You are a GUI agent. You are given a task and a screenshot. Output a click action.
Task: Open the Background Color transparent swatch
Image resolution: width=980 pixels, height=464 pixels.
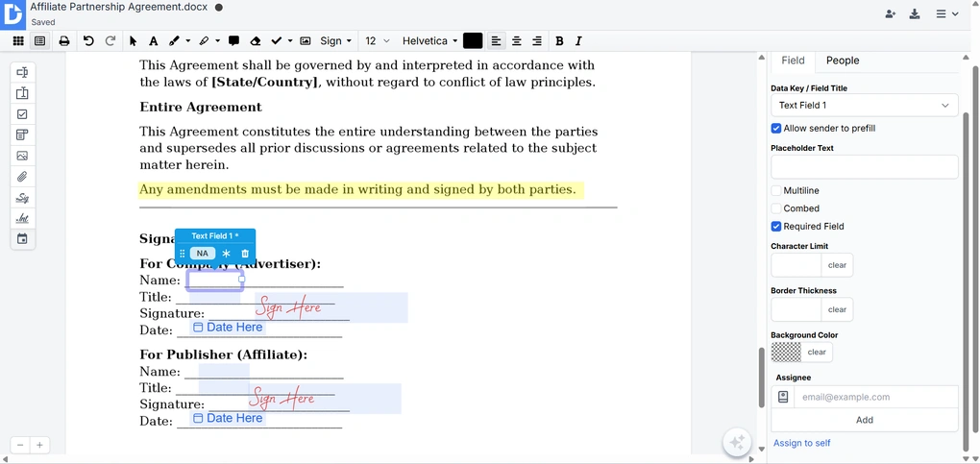(x=786, y=352)
